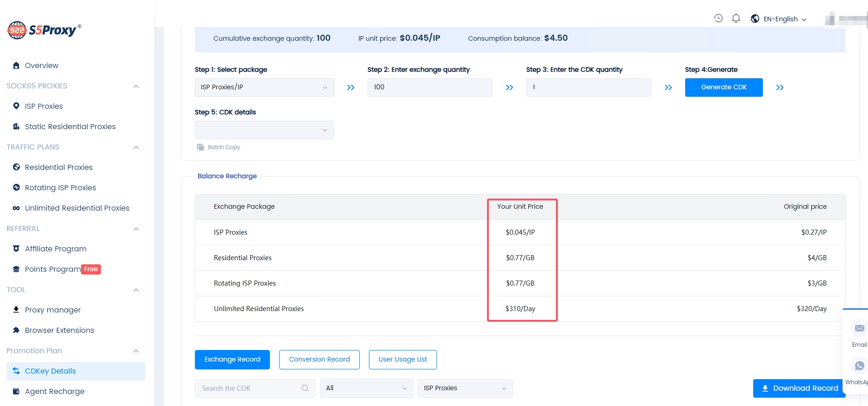868x406 pixels.
Task: Click the Generate CDK button
Action: pos(724,87)
